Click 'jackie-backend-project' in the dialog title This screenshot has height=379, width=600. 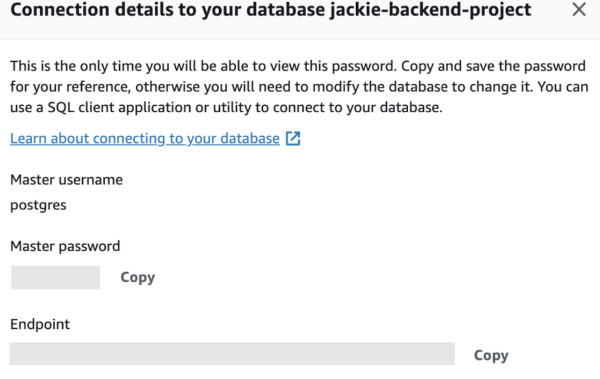(x=430, y=10)
